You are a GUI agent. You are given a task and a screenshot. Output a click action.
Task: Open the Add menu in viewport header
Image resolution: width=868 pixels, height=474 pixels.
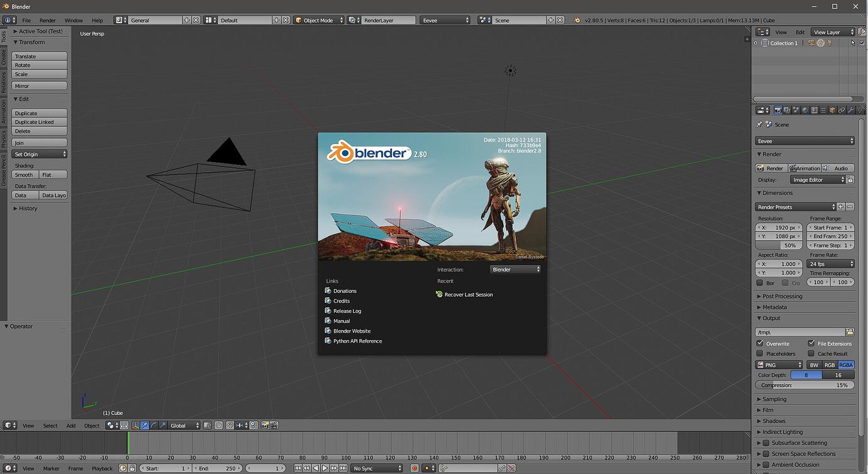[x=71, y=426]
